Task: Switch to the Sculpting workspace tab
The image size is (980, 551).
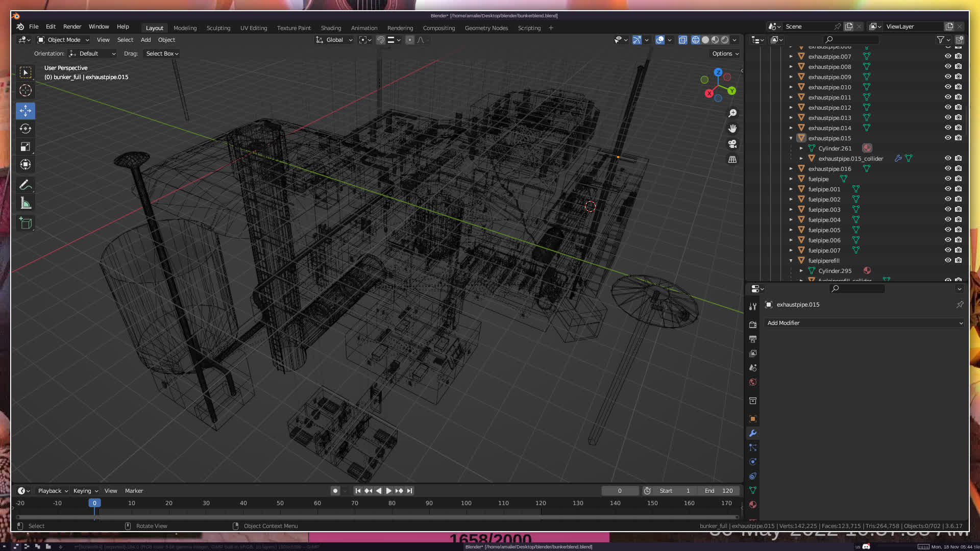Action: (218, 28)
